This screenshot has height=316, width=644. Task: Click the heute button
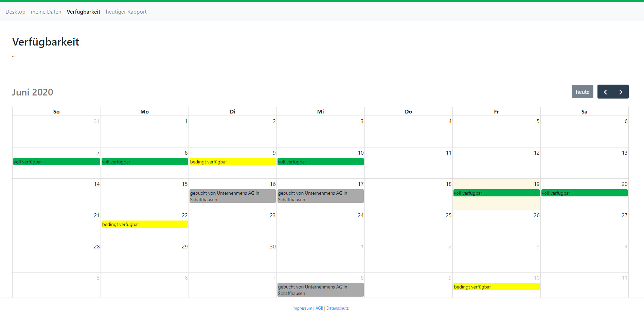coord(582,92)
